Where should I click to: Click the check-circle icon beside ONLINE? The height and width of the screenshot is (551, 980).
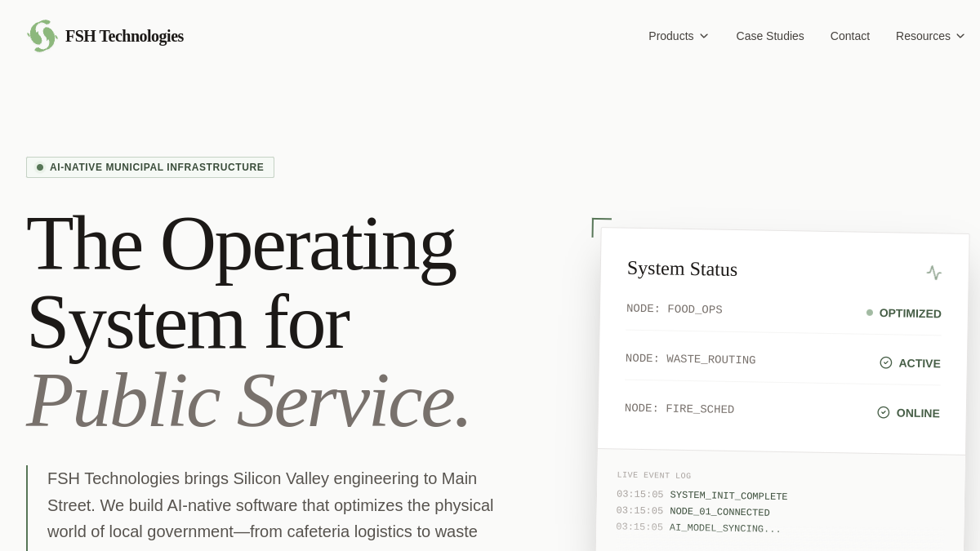pyautogui.click(x=884, y=412)
